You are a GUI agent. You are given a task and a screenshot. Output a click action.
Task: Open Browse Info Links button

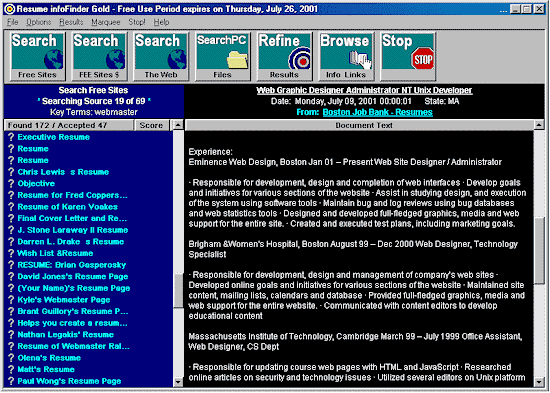(x=346, y=56)
